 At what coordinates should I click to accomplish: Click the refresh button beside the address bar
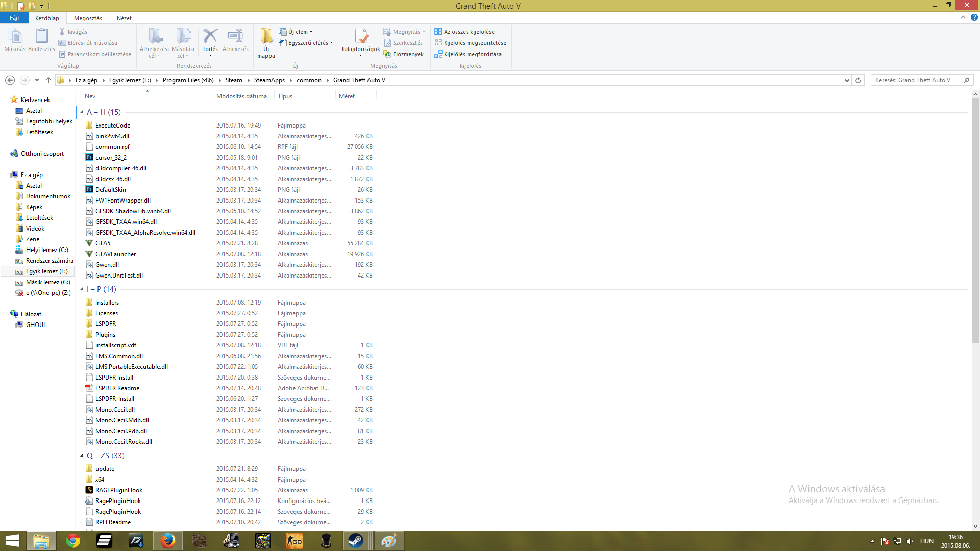tap(858, 80)
